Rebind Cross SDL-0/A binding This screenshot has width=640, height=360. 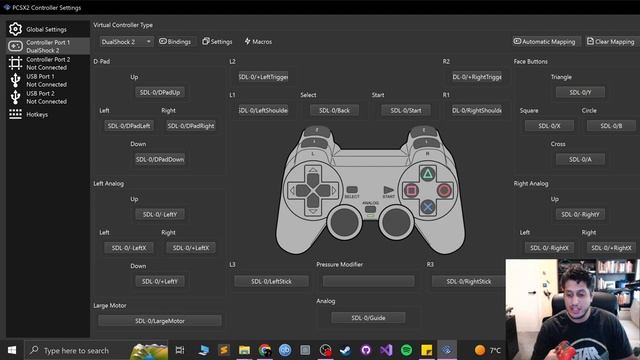point(580,159)
